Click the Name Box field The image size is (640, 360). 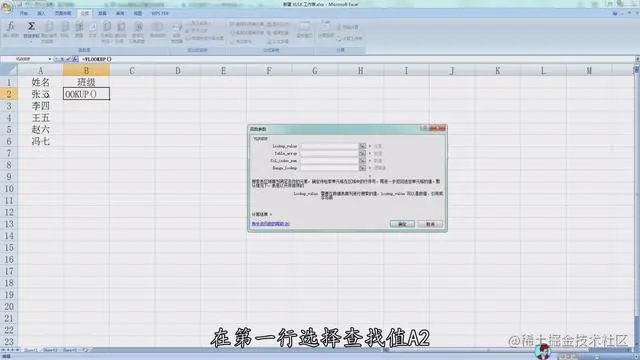point(24,59)
